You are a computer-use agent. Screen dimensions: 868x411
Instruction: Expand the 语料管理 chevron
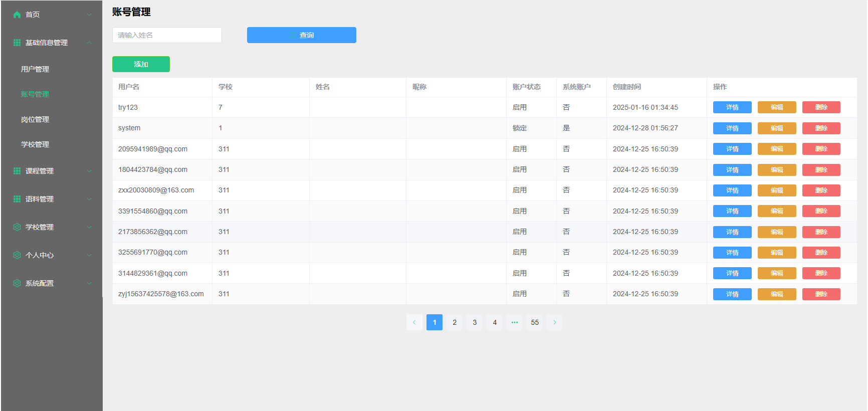89,199
